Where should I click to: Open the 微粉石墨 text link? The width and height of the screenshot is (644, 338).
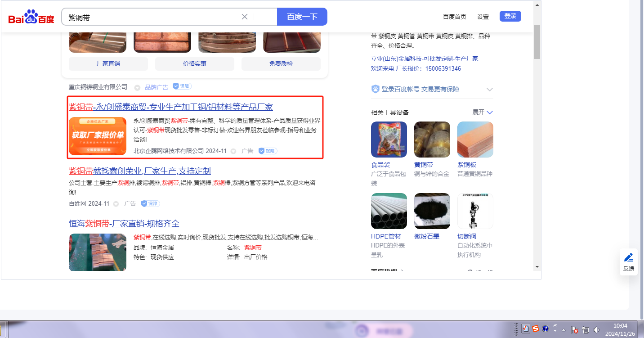(427, 236)
